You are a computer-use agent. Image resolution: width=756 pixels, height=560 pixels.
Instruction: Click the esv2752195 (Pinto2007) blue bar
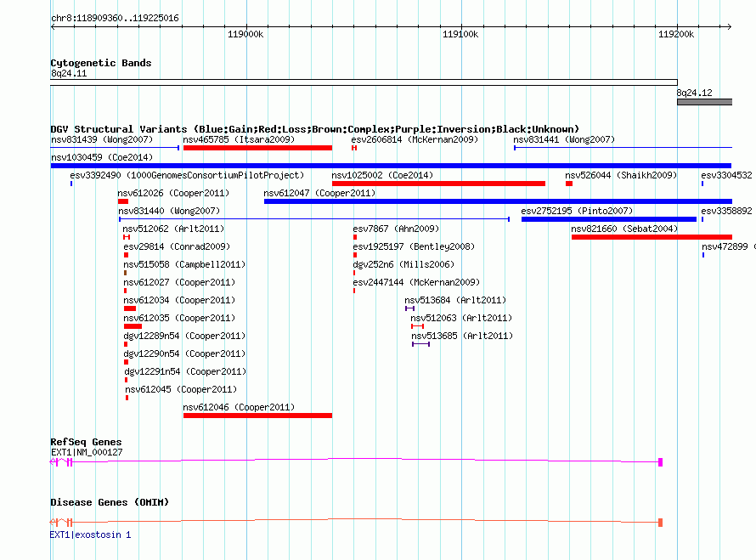click(609, 219)
